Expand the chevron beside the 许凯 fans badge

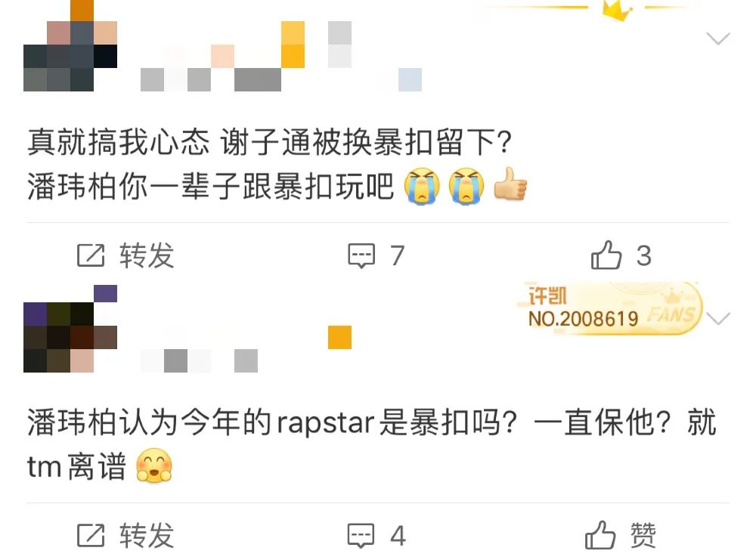718,319
